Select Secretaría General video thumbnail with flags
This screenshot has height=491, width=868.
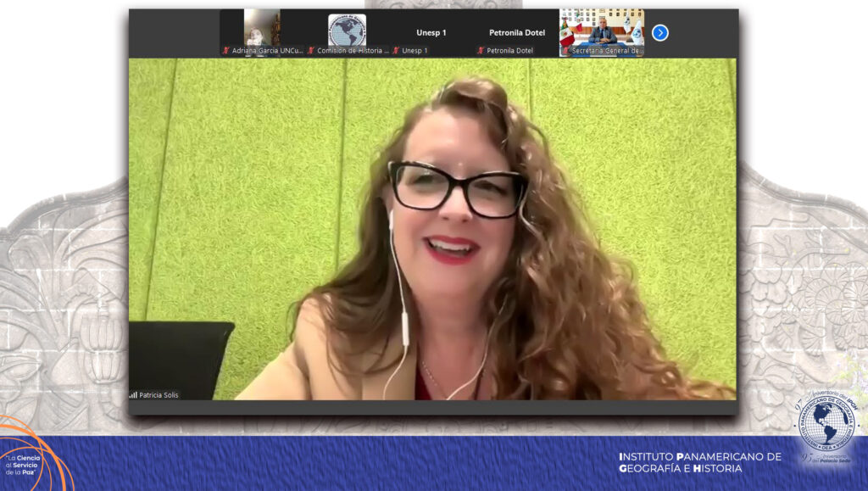602,27
